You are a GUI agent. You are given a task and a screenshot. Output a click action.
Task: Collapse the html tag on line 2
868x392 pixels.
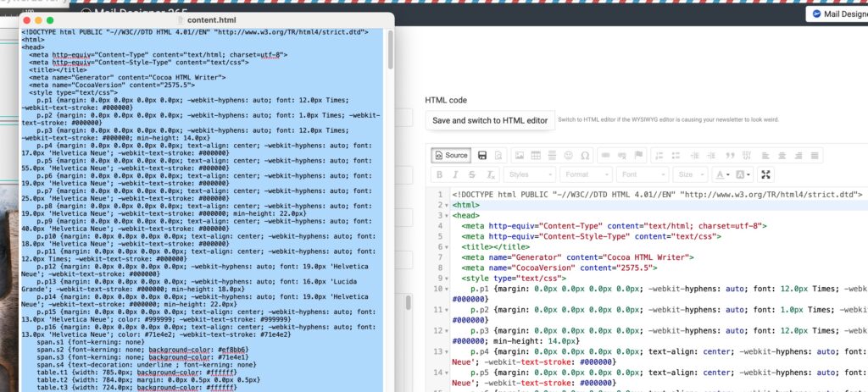447,205
